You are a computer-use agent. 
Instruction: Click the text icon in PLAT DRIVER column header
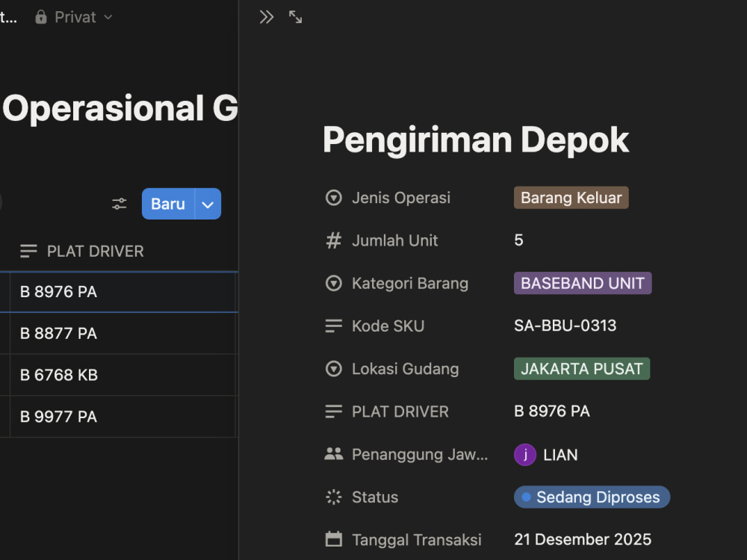pos(28,251)
